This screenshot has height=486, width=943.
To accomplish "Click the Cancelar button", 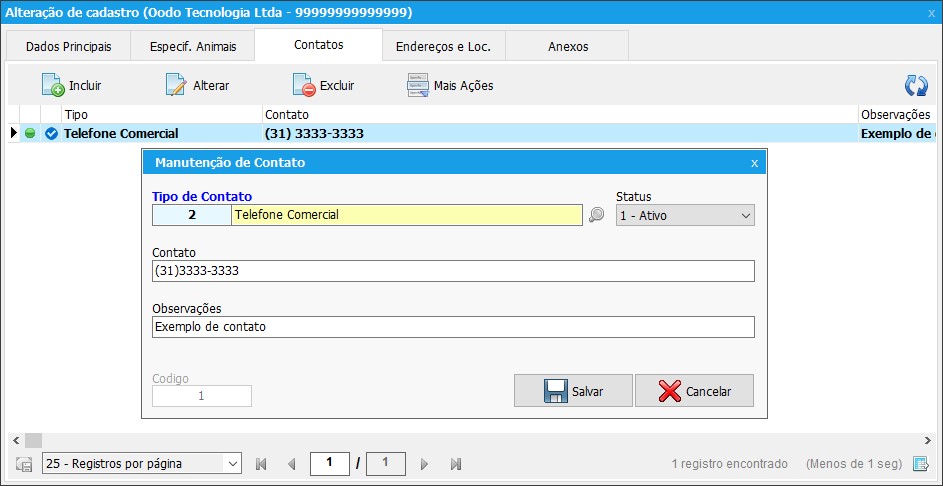I will tap(694, 391).
